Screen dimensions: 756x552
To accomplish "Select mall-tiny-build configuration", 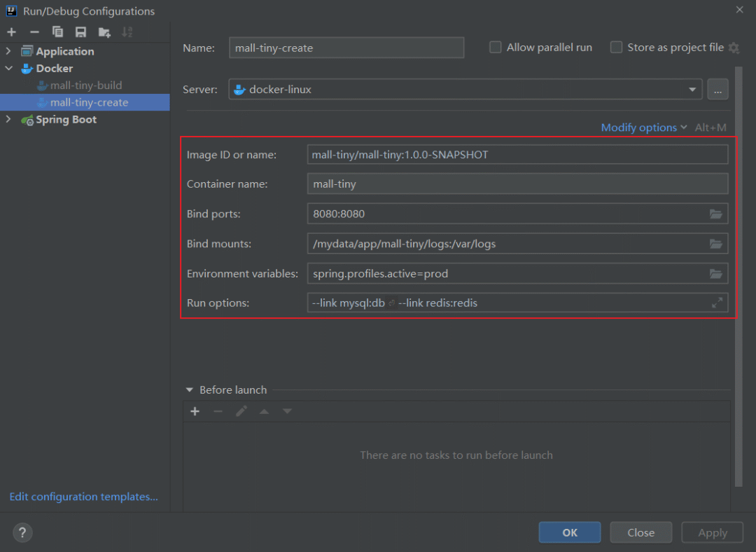I will tap(85, 85).
